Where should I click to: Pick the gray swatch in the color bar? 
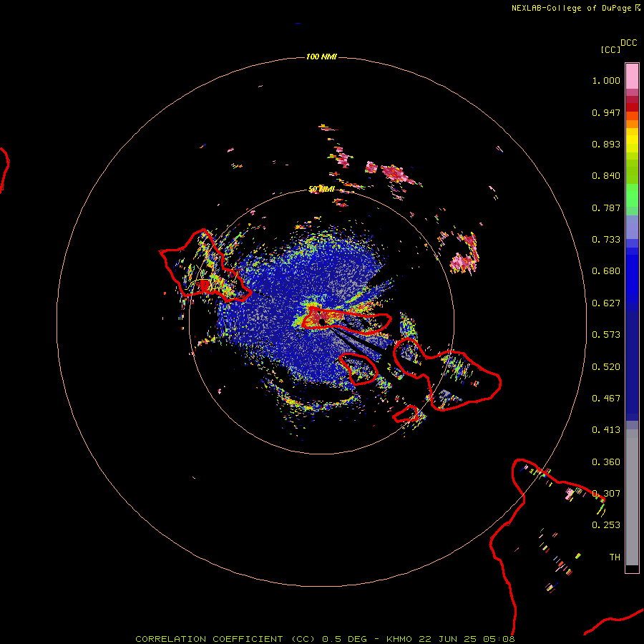[x=632, y=497]
